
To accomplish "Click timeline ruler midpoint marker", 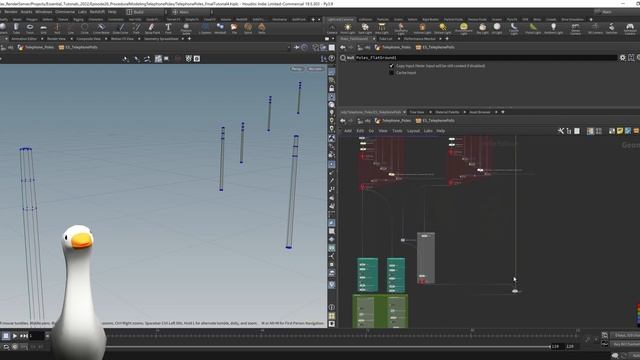I will pyautogui.click(x=367, y=335).
